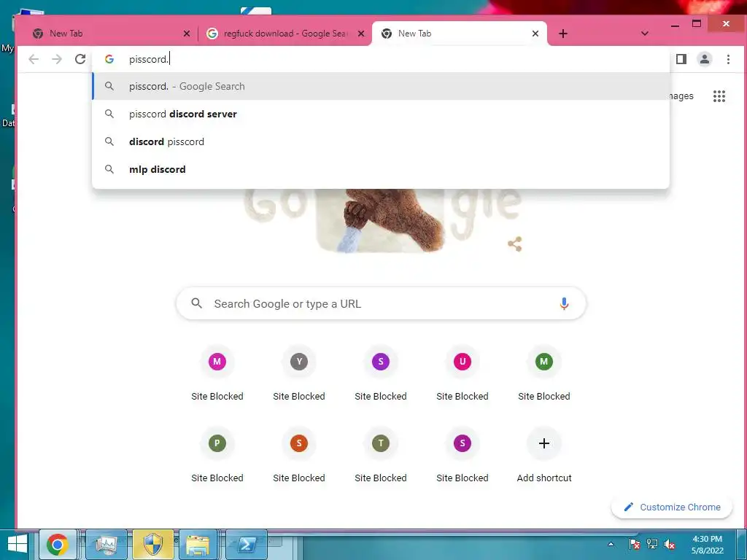
Task: Close the first New Tab tab
Action: [x=187, y=34]
